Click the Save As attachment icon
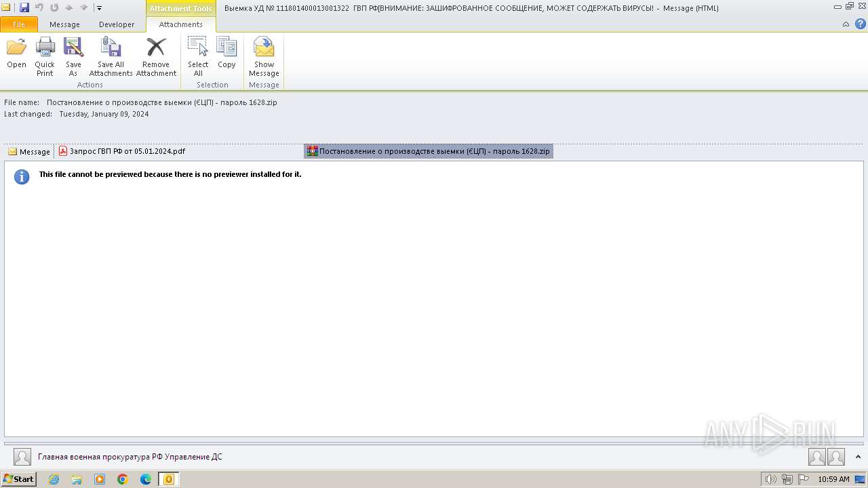 click(73, 48)
